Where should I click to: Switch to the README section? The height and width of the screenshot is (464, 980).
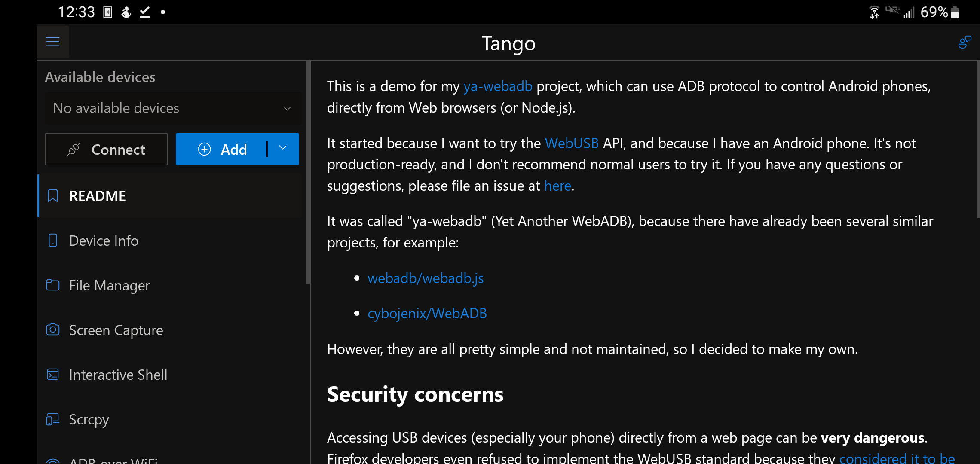tap(97, 195)
